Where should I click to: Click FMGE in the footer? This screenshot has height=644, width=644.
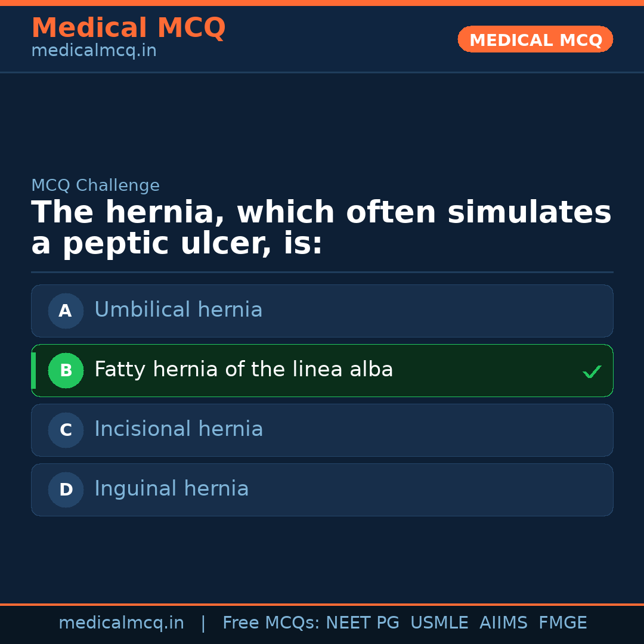coord(562,623)
